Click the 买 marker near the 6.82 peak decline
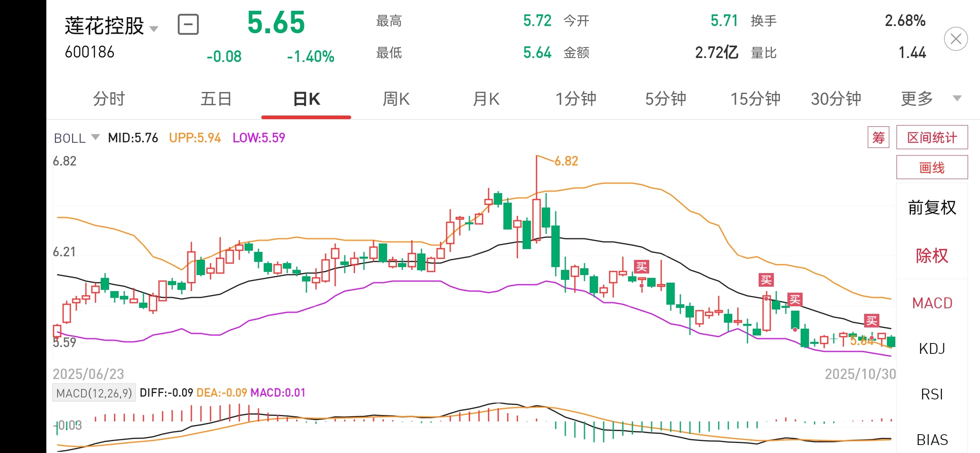 tap(641, 267)
